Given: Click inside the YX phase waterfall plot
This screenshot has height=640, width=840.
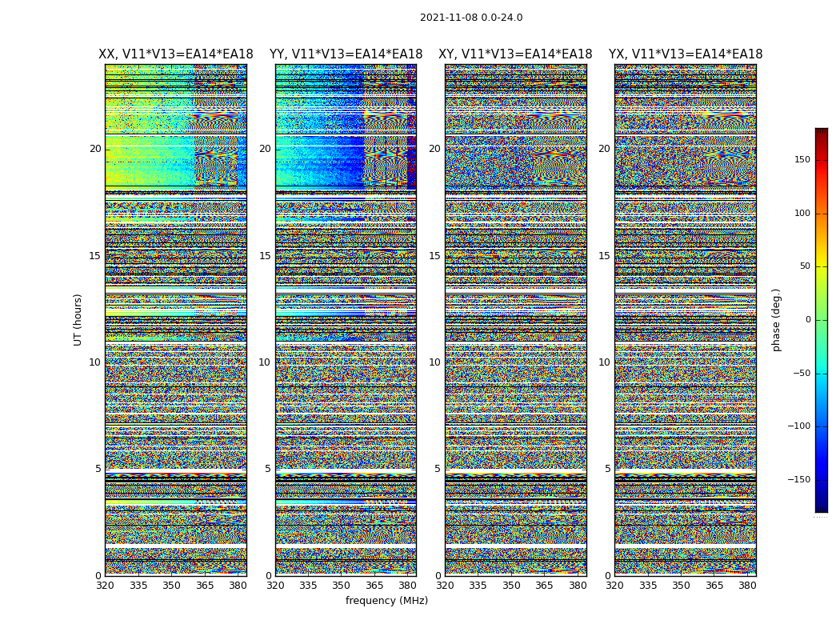Looking at the screenshot, I should point(686,320).
